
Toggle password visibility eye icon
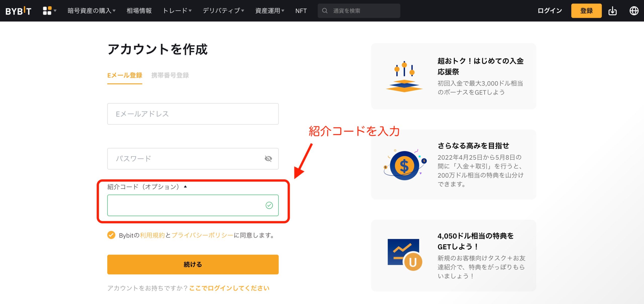tap(268, 159)
